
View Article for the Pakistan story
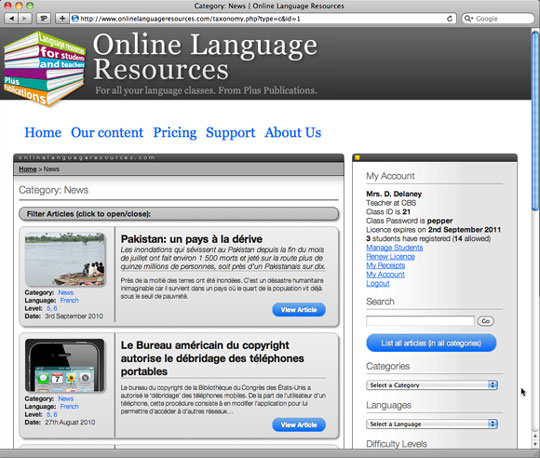(299, 310)
